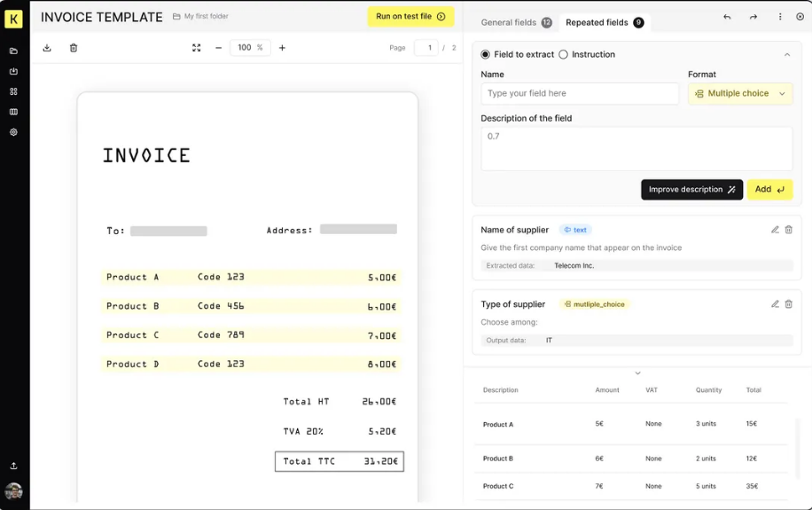The image size is (812, 510).
Task: Select the Field to extract radio button
Action: tap(485, 54)
